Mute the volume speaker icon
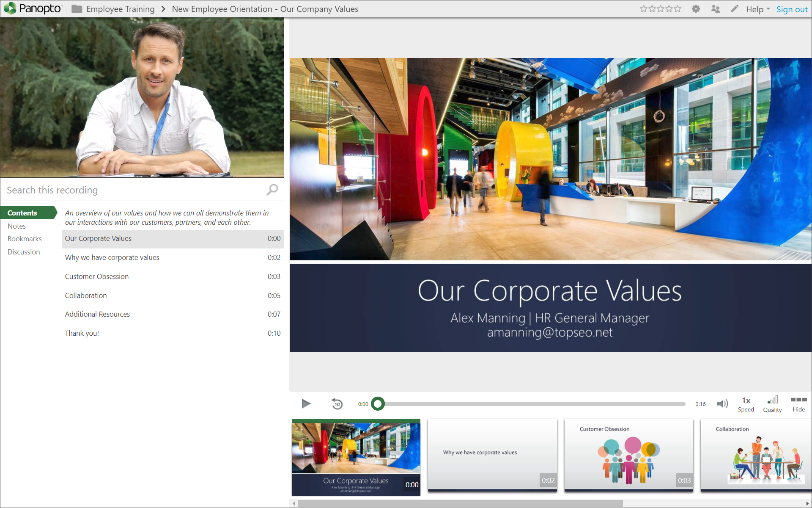 click(x=722, y=404)
